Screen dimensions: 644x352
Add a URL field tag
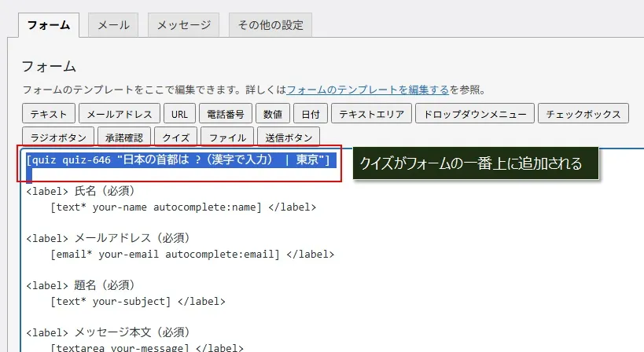[x=180, y=114]
